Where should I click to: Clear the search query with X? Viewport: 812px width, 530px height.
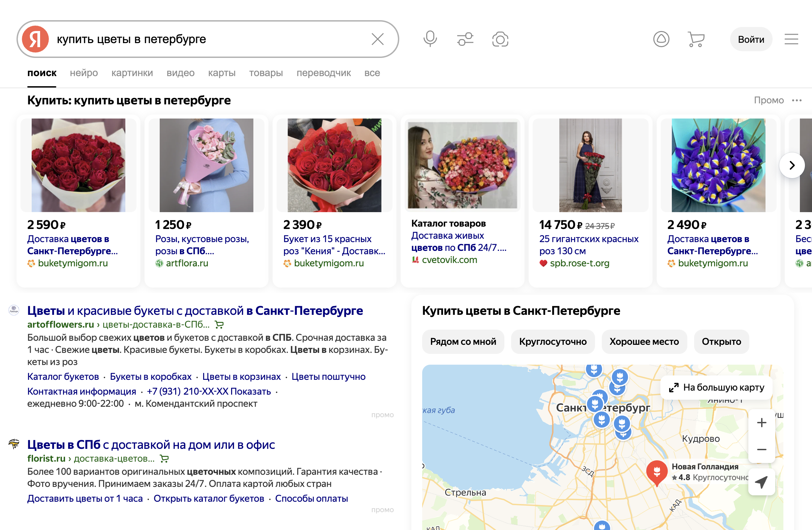pyautogui.click(x=377, y=39)
